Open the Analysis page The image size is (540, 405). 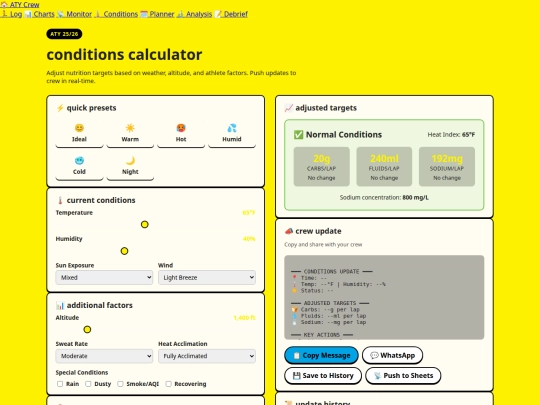click(194, 14)
